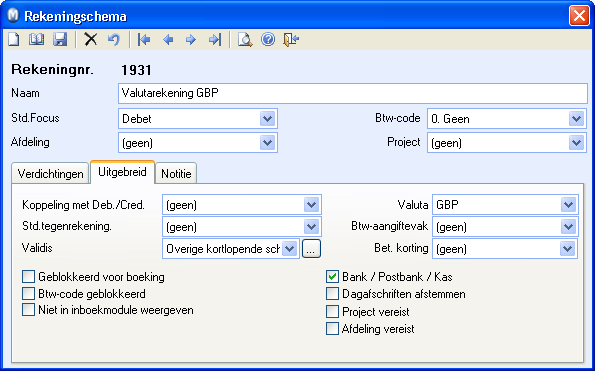Open the Bet. korting dropdown

click(567, 249)
